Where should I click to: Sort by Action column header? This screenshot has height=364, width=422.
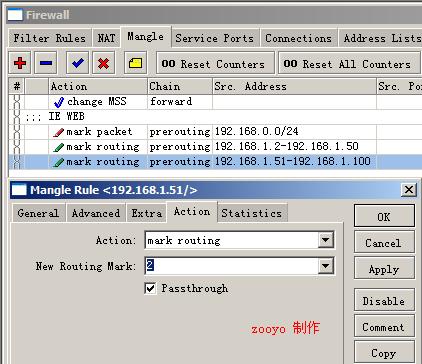click(x=98, y=87)
